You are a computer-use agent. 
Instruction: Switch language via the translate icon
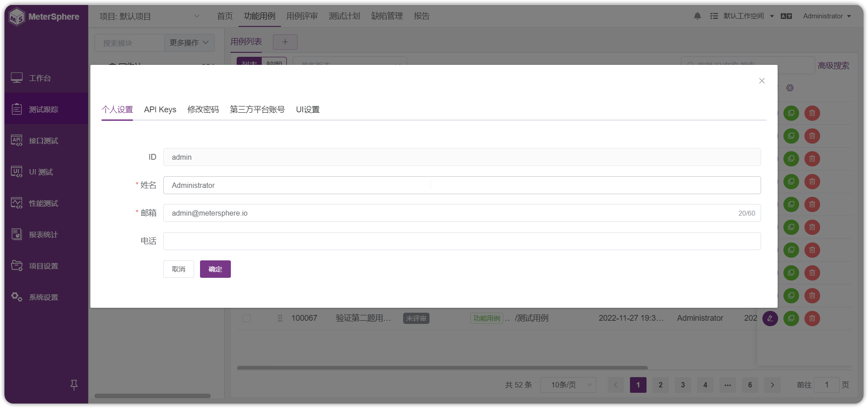[x=786, y=16]
